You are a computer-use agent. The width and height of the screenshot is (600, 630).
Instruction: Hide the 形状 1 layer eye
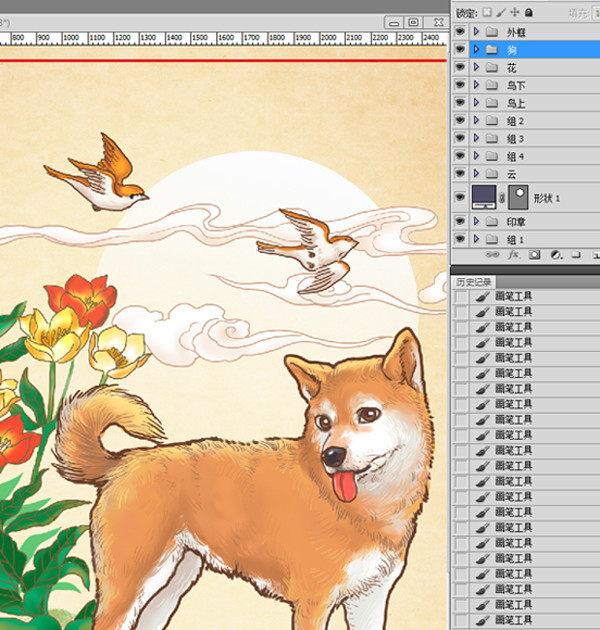(460, 197)
